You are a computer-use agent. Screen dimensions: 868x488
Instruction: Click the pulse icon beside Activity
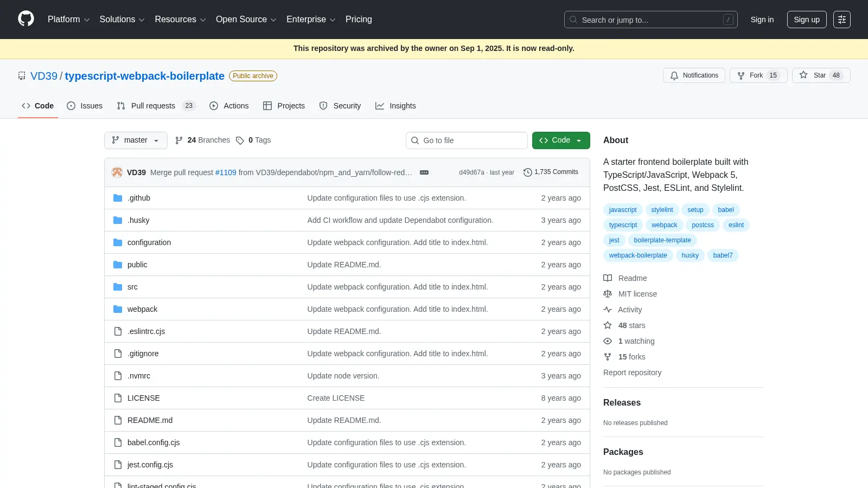coord(608,310)
